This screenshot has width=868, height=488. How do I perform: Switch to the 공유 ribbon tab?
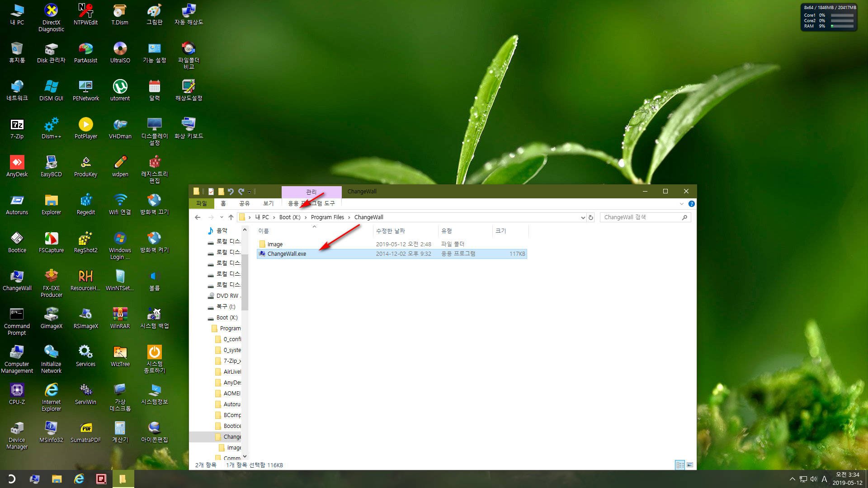click(245, 203)
